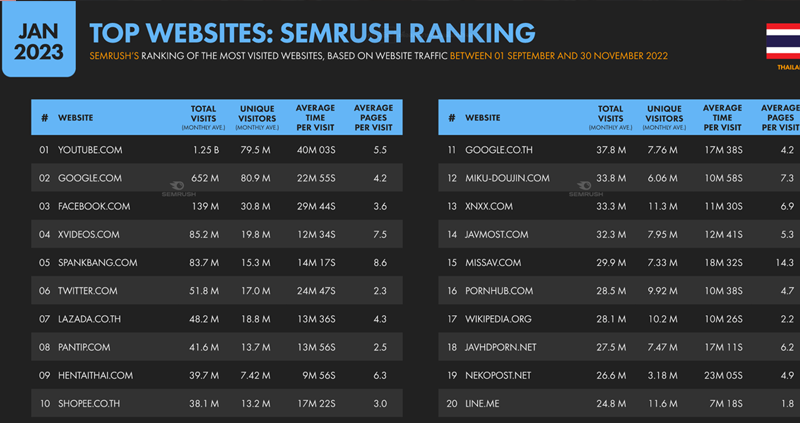
Task: Click the Top Websites: Semrush Ranking title
Action: coord(312,33)
